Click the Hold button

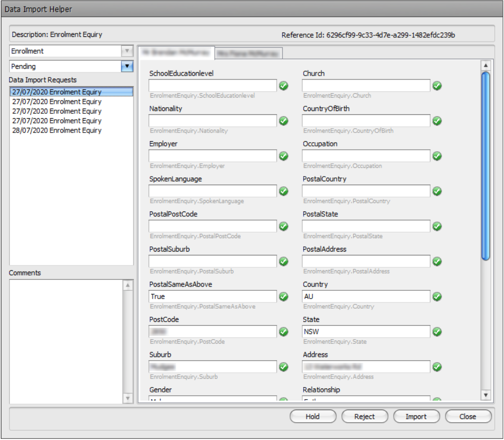[x=313, y=416]
